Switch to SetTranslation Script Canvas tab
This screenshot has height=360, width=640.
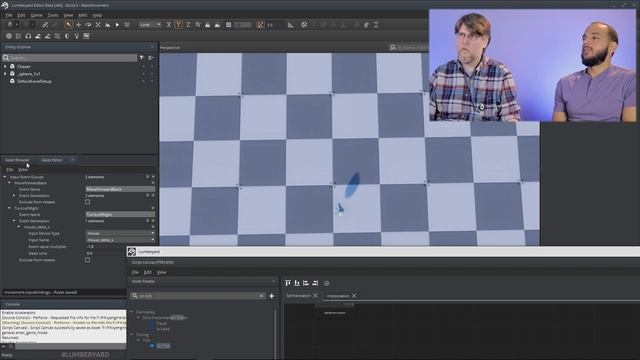(x=298, y=296)
